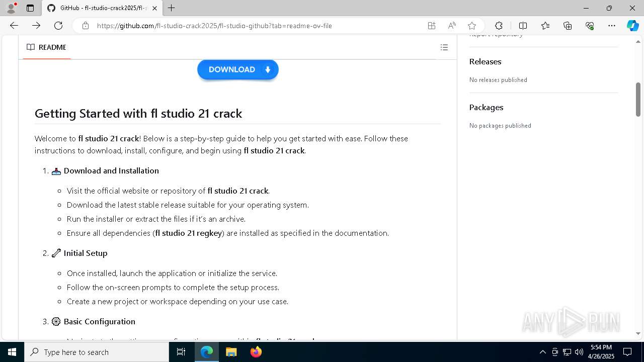Open the Extensions puzzle icon
This screenshot has height=362, width=644.
pyautogui.click(x=499, y=26)
